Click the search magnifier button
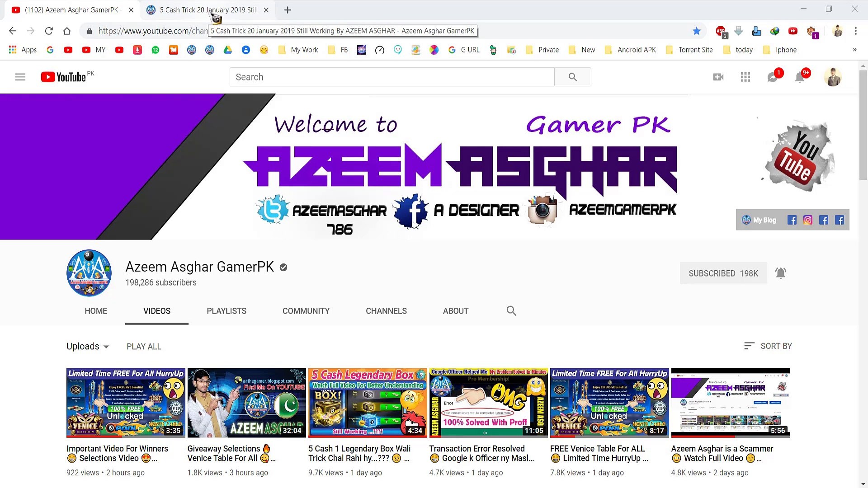Viewport: 868px width, 488px height. (572, 77)
